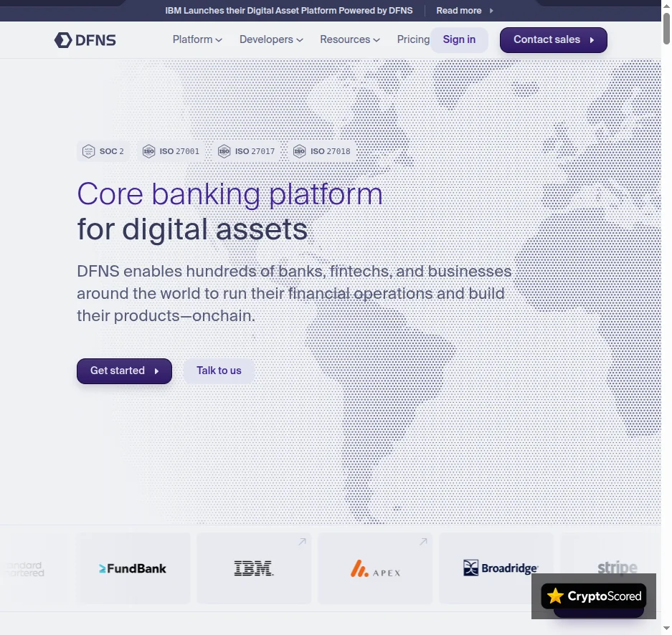The width and height of the screenshot is (672, 635).
Task: Click the DFNS logo
Action: coord(85,40)
